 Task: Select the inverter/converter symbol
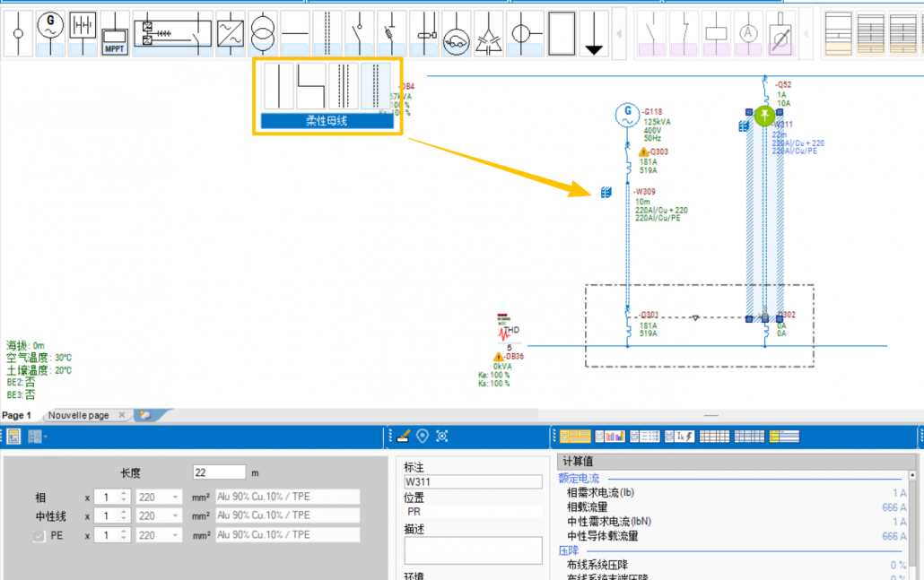pyautogui.click(x=230, y=34)
